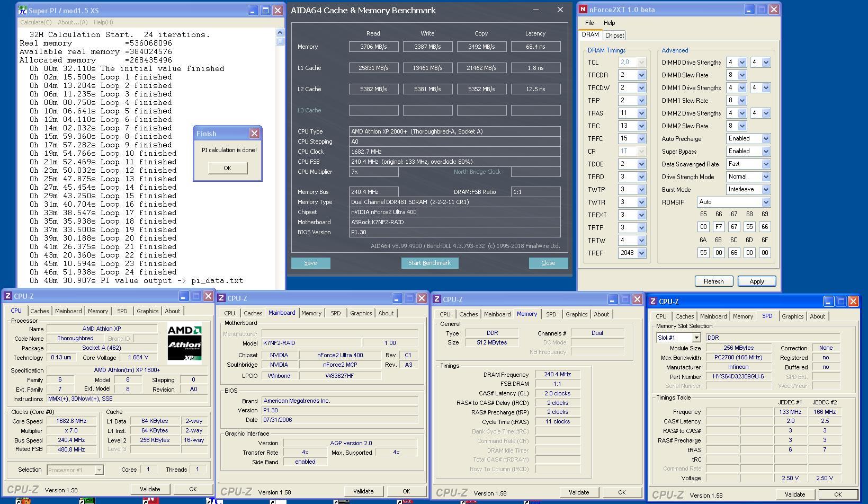Click the Refresh button in nForce2XT

point(714,281)
